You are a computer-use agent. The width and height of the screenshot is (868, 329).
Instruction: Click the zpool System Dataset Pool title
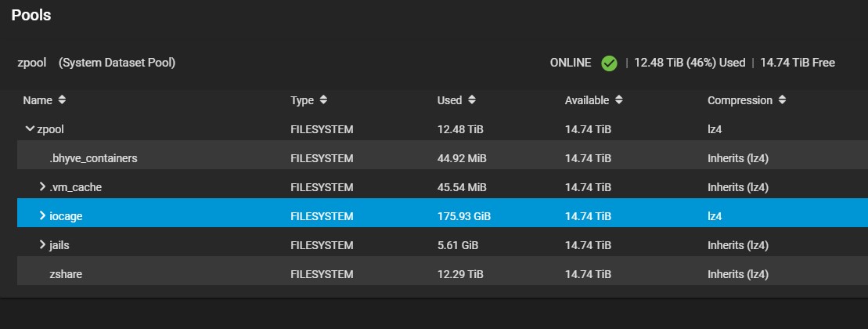pos(95,63)
